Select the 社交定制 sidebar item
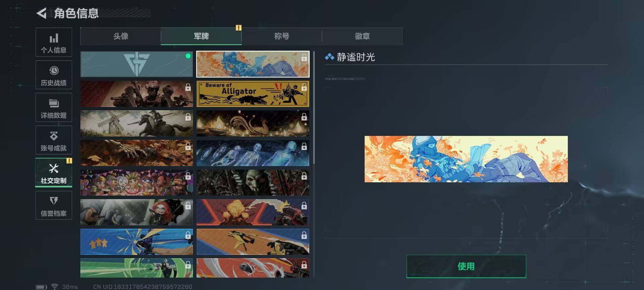Viewport: 644px width, 290px height. 54,173
